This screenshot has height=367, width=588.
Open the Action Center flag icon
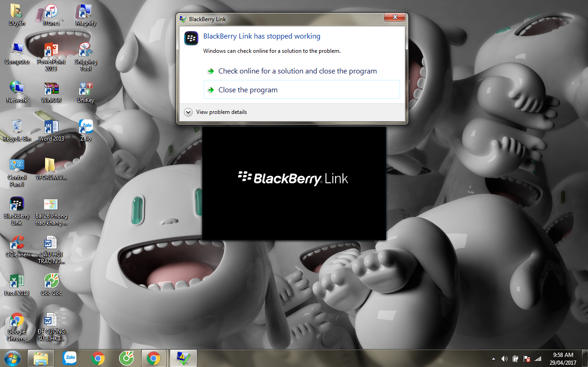pos(527,359)
